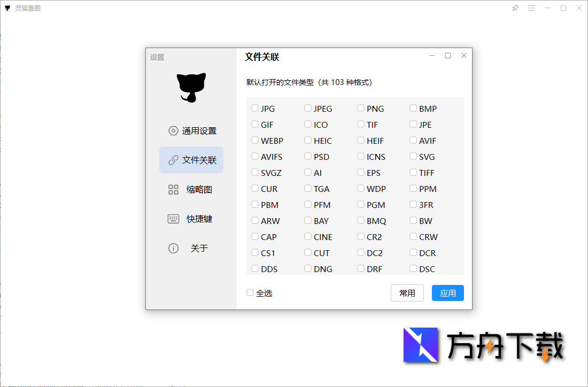This screenshot has height=387, width=588.
Task: Enable the JPG file association
Action: (255, 108)
